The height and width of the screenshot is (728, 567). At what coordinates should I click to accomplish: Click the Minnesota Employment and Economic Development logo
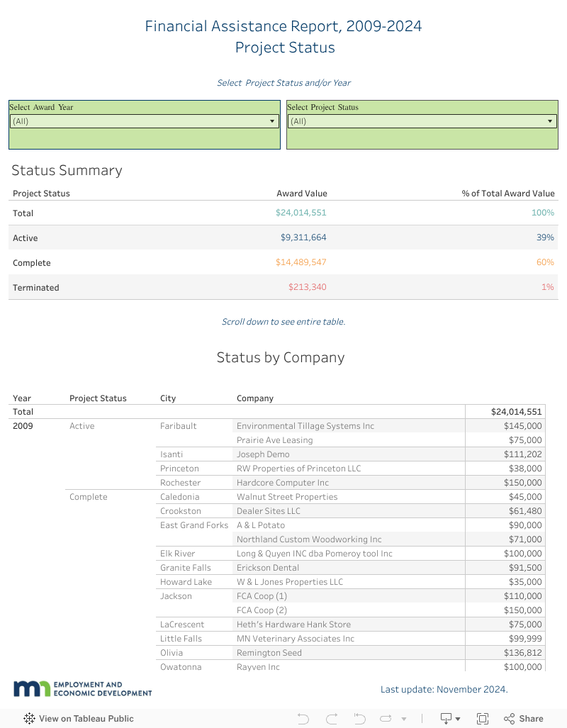(x=82, y=688)
